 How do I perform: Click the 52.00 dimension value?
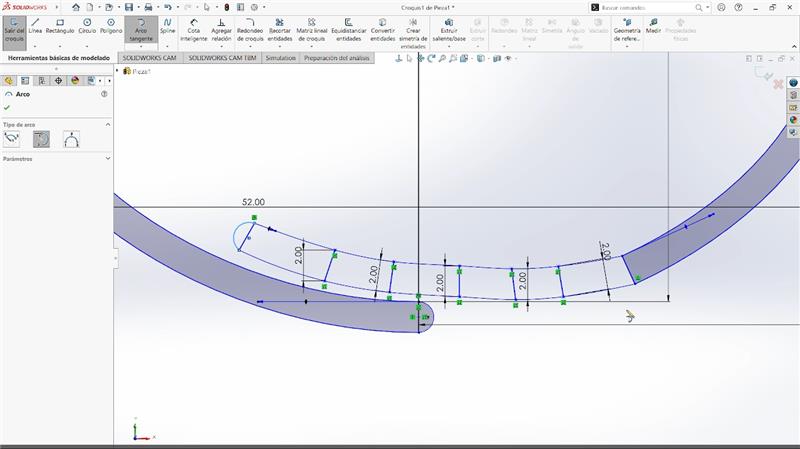(253, 202)
